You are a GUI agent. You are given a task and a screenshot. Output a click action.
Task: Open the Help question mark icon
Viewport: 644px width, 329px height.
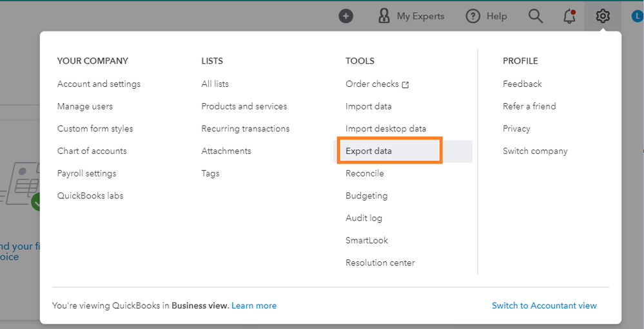click(x=473, y=16)
